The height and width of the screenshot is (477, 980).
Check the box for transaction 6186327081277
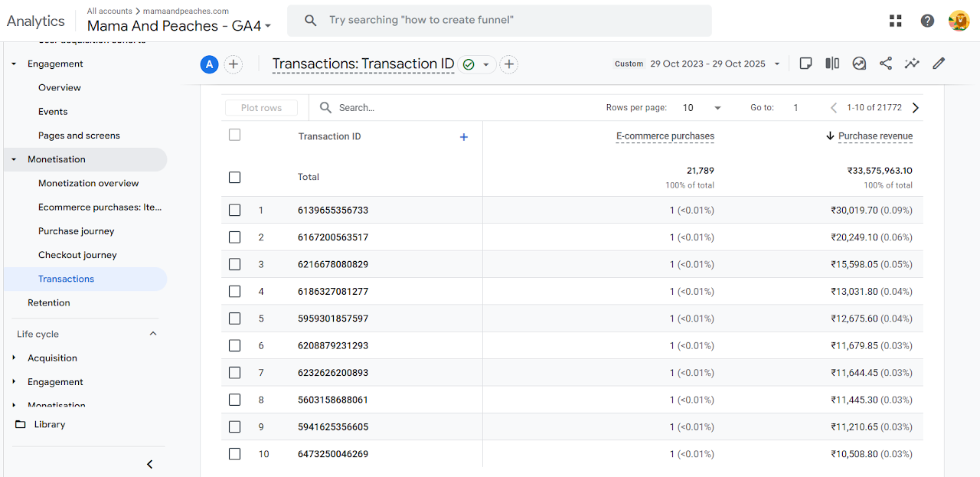point(234,292)
